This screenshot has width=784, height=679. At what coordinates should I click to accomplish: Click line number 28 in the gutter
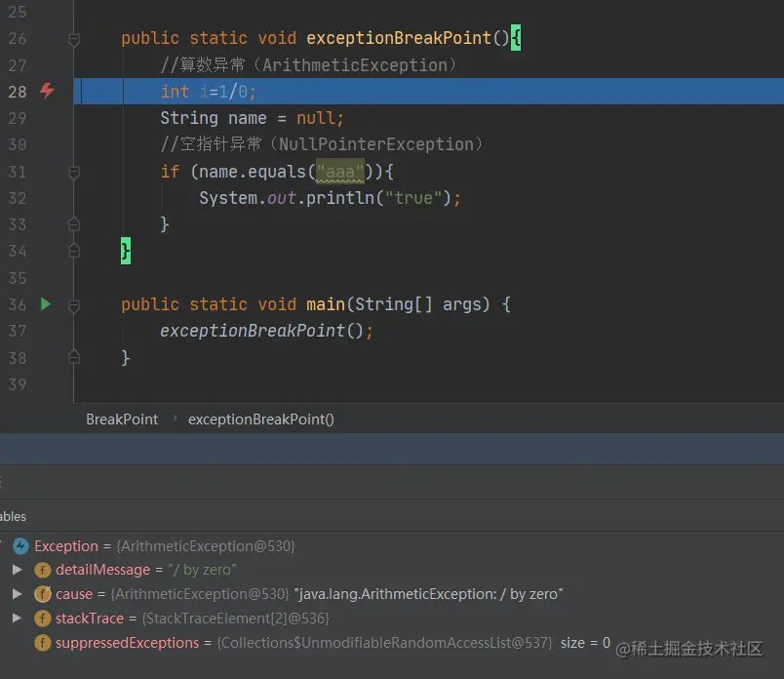click(x=17, y=92)
